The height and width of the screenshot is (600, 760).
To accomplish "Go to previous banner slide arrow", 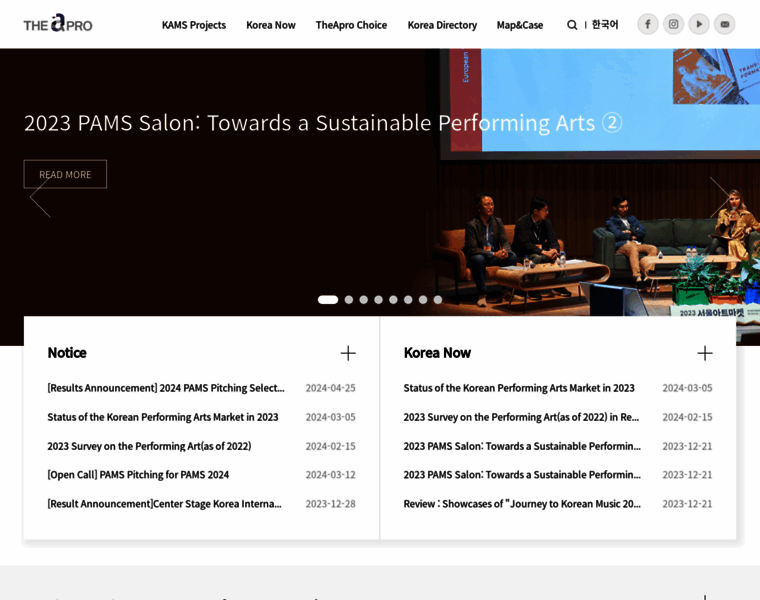I will (40, 197).
